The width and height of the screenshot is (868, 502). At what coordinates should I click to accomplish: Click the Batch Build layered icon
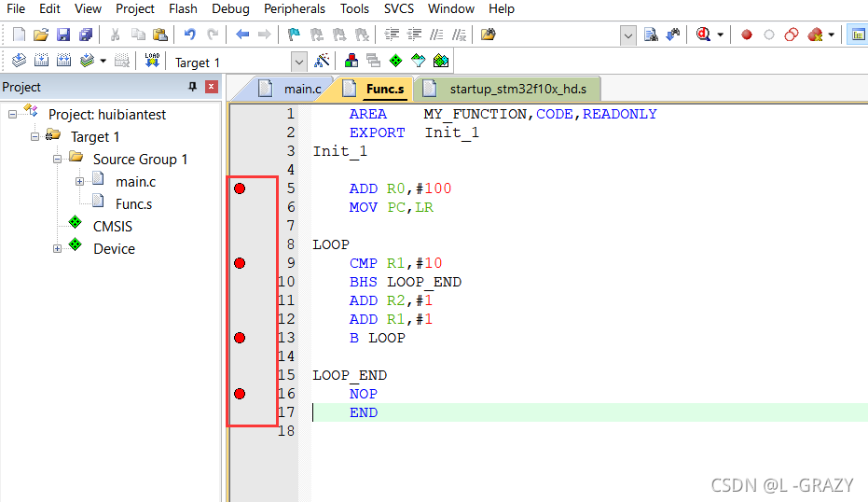click(x=87, y=61)
